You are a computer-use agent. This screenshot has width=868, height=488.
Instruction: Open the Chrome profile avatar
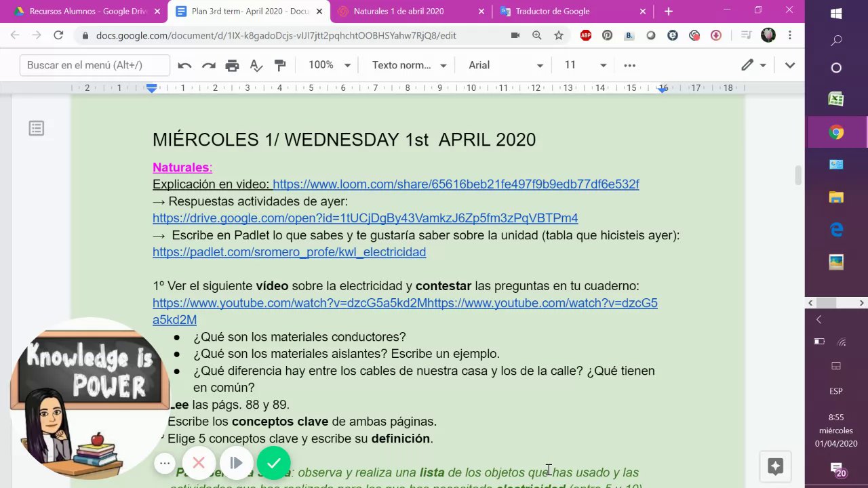(768, 35)
